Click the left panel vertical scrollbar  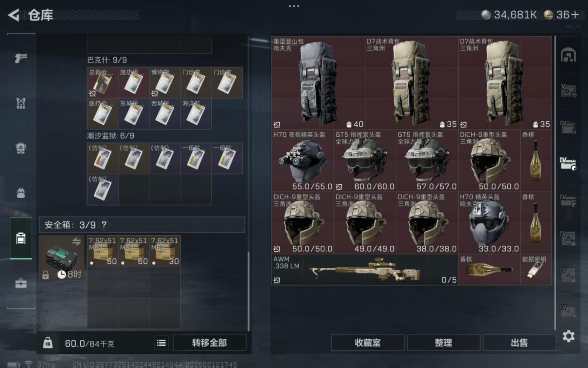tap(248, 291)
